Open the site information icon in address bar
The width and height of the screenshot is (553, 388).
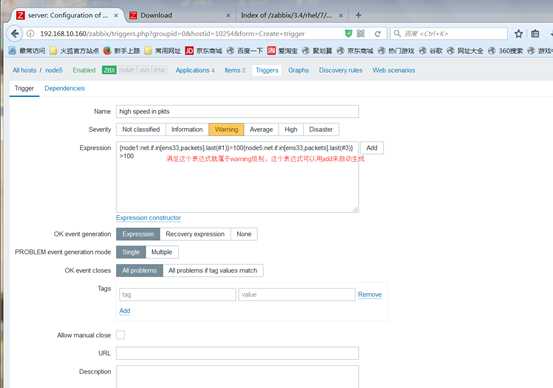point(31,34)
